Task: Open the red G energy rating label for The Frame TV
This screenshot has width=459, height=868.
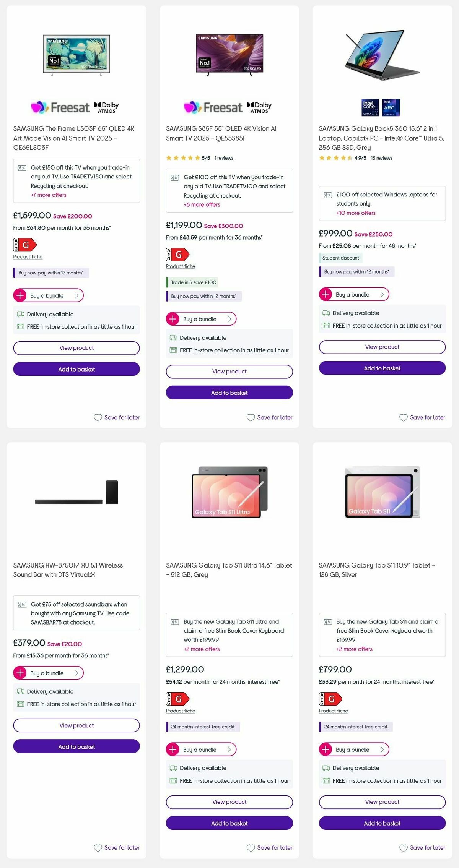Action: tap(24, 245)
